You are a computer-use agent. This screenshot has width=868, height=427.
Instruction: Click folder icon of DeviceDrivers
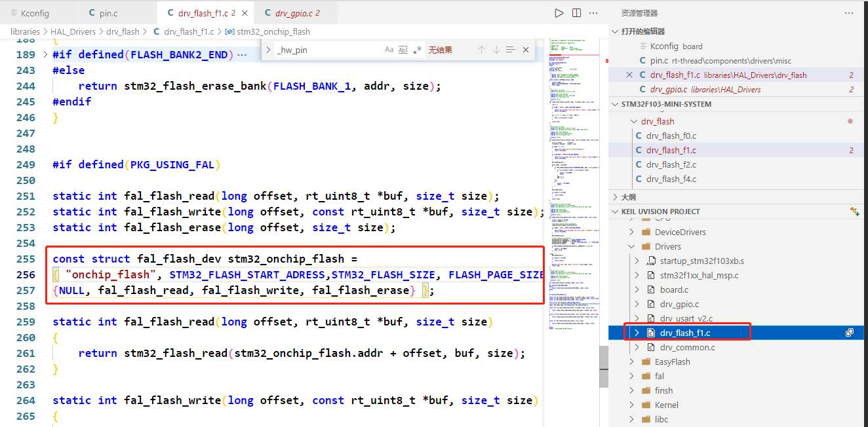click(646, 232)
